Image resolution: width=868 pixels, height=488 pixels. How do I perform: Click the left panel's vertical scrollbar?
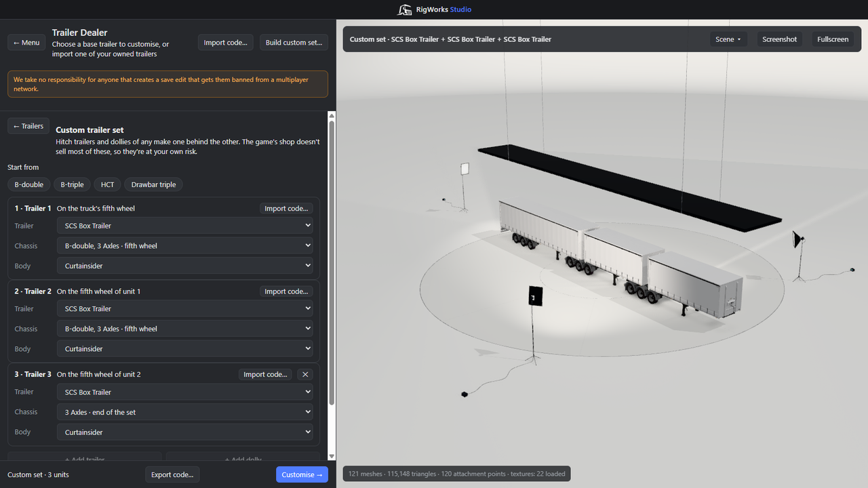332,263
